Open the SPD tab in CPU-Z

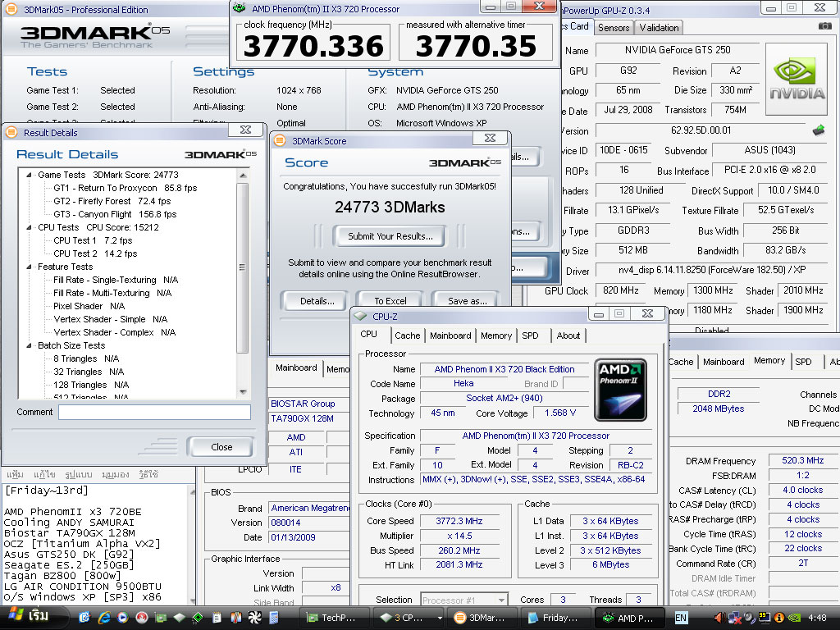click(x=531, y=336)
